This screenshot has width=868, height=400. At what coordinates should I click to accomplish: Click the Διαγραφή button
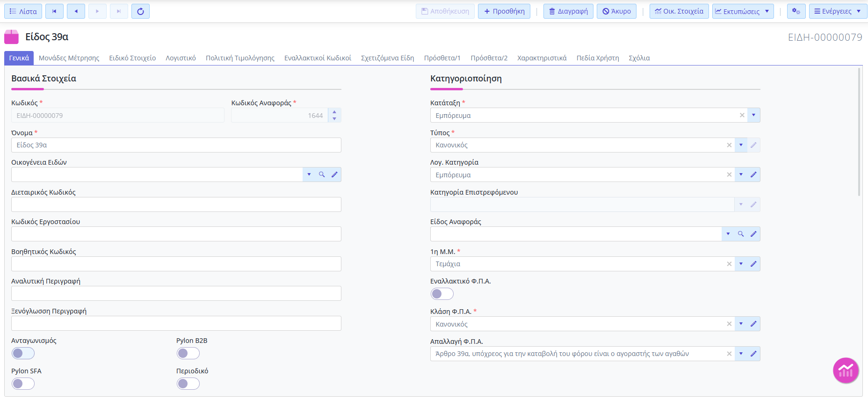click(568, 11)
